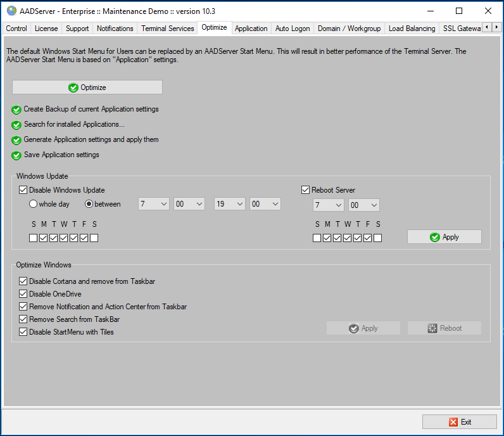Viewport: 504px width, 436px height.
Task: Uncheck Friday box under Windows Update days
Action: tap(84, 238)
